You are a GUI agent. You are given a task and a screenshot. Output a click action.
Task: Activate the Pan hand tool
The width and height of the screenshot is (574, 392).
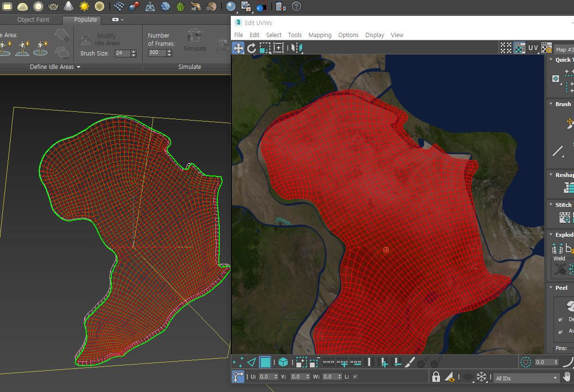tap(567, 377)
